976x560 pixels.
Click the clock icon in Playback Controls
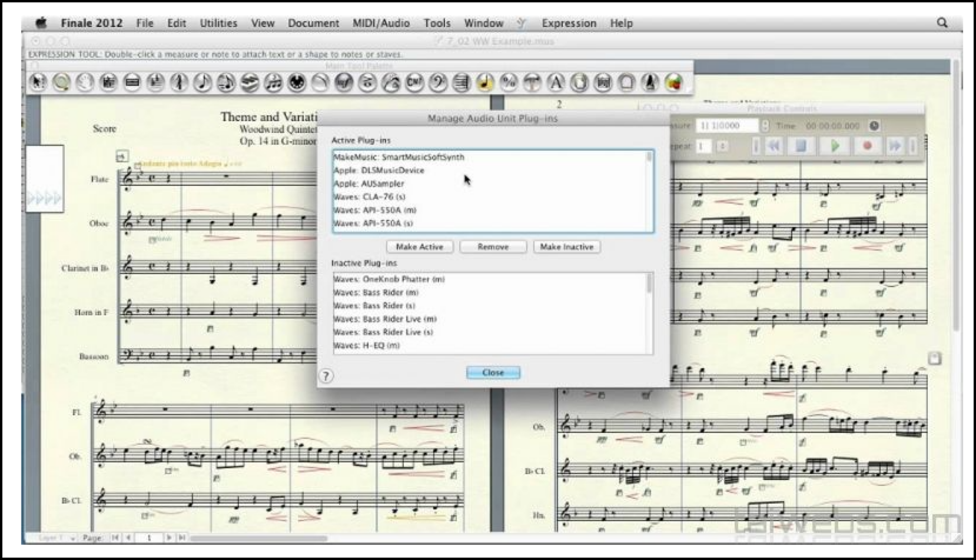click(x=874, y=125)
